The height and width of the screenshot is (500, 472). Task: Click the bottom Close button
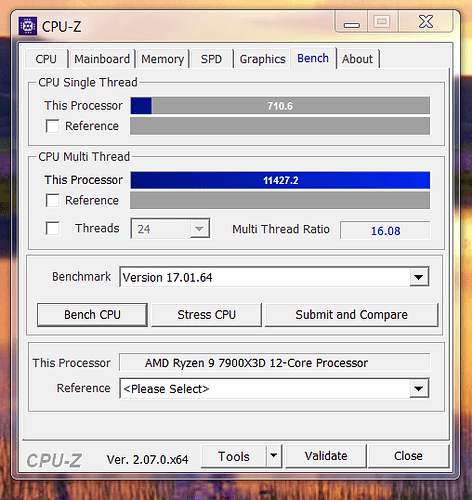(x=408, y=456)
